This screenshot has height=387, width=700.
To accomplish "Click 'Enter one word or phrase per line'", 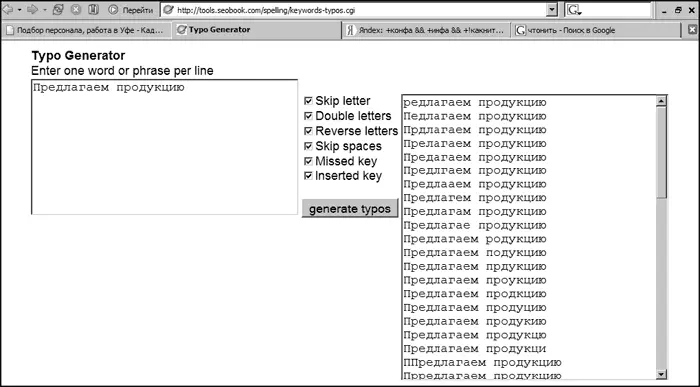I will point(122,71).
